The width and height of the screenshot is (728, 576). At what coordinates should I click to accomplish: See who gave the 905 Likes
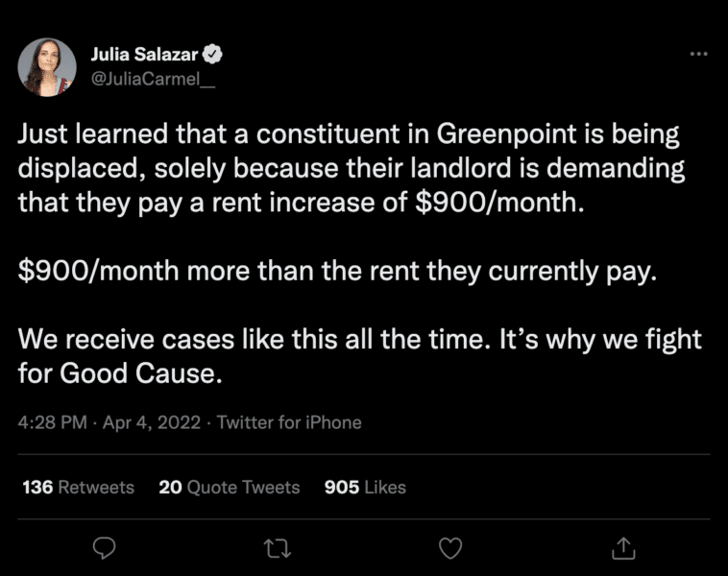(365, 488)
